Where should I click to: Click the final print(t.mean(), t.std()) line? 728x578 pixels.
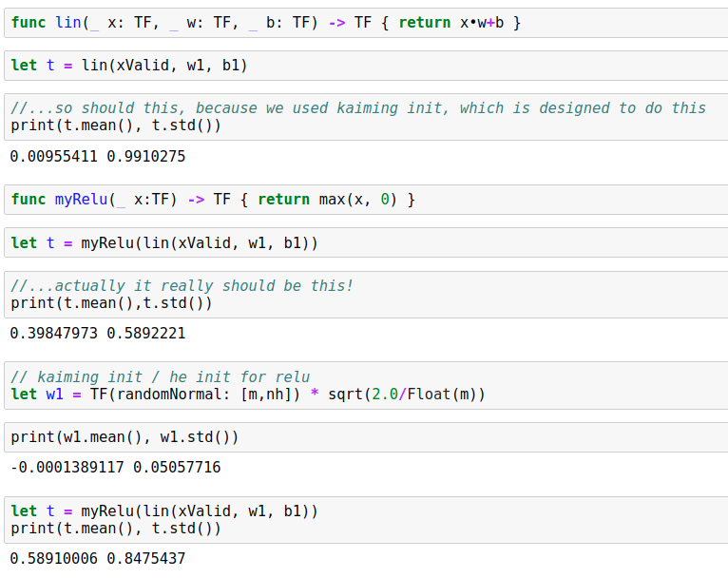116,529
